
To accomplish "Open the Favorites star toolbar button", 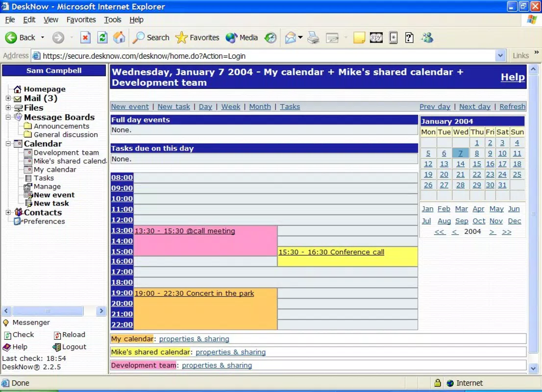I will [x=197, y=37].
